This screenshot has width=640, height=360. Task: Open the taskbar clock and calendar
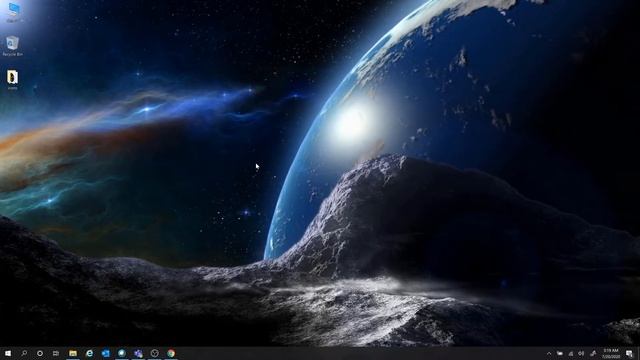(x=611, y=353)
